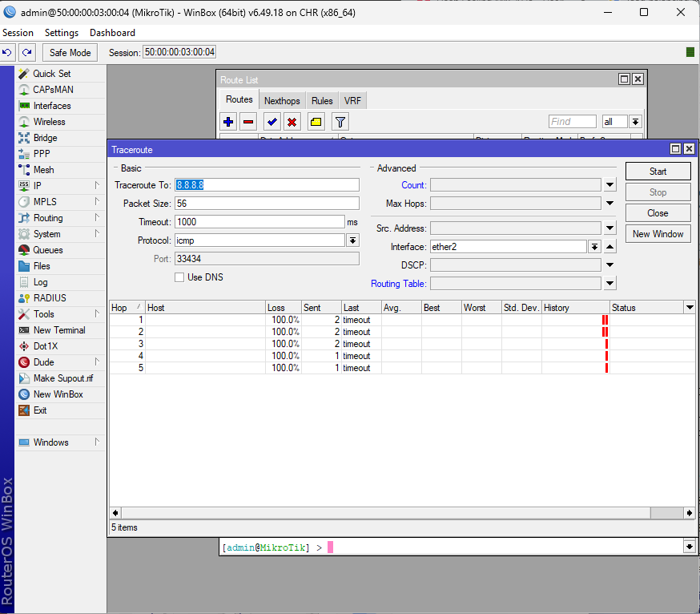
Task: Click the red minus remove route icon
Action: click(x=248, y=122)
